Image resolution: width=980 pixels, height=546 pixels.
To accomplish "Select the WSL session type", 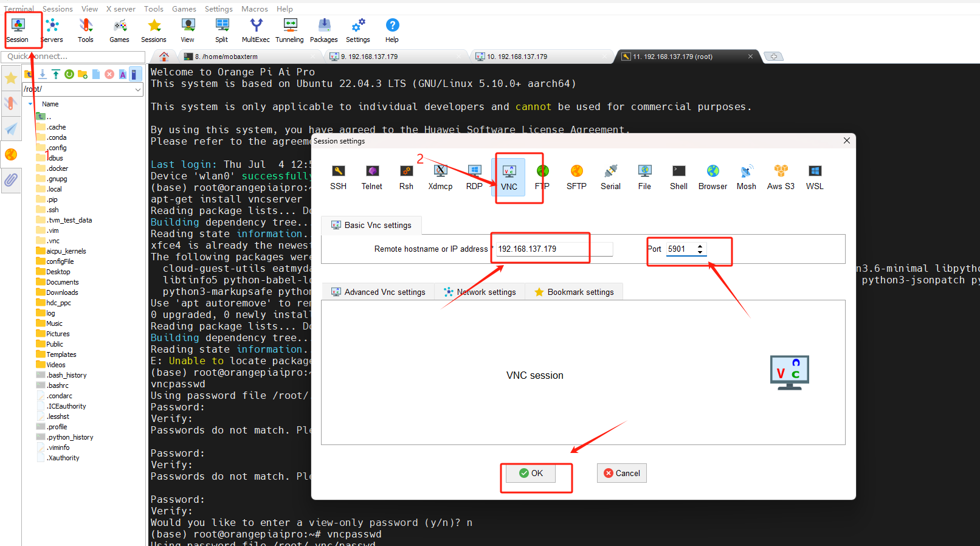I will coord(815,177).
